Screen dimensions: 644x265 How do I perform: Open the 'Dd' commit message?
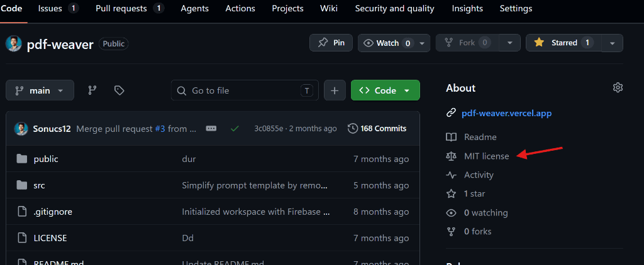click(x=187, y=238)
